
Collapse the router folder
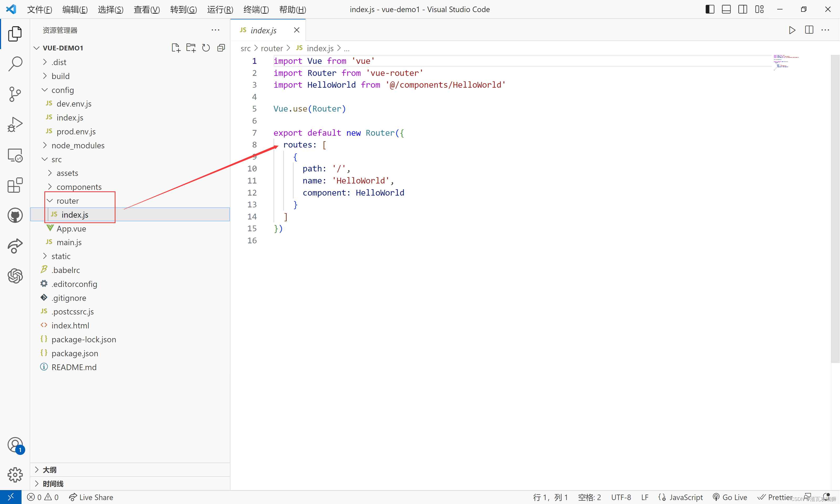coord(130,201)
